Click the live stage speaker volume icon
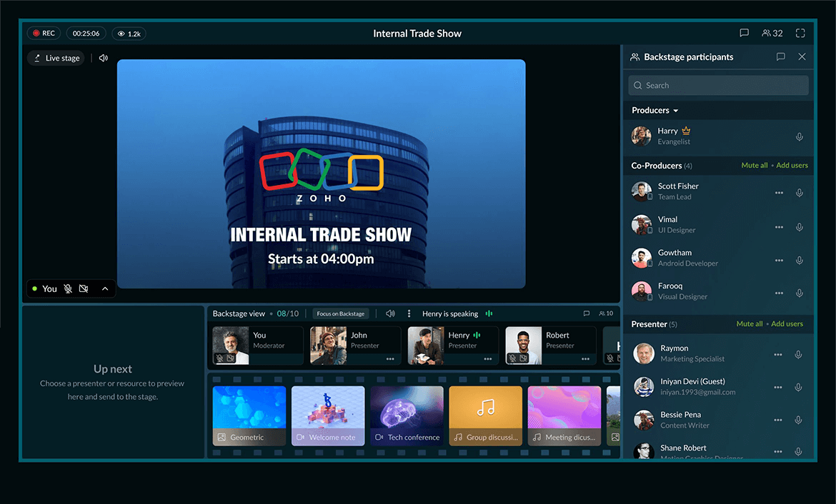Screen dimensions: 836x504 (x=104, y=58)
